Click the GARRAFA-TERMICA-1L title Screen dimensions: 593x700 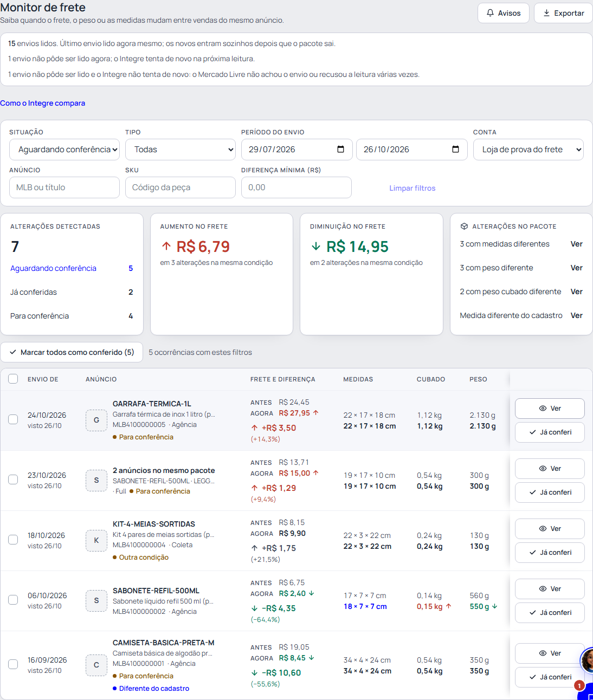152,404
